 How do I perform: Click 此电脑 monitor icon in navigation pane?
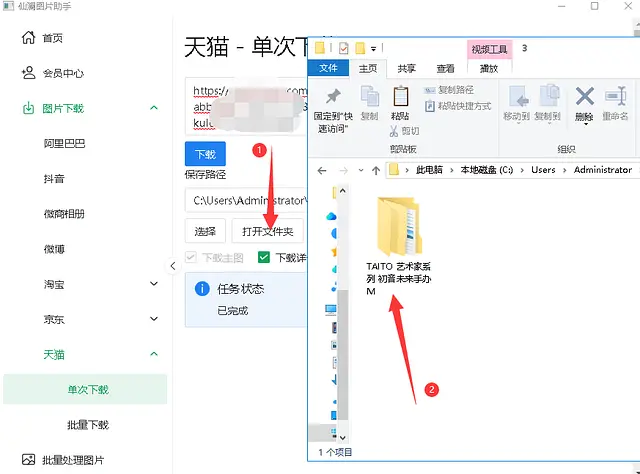[331, 309]
